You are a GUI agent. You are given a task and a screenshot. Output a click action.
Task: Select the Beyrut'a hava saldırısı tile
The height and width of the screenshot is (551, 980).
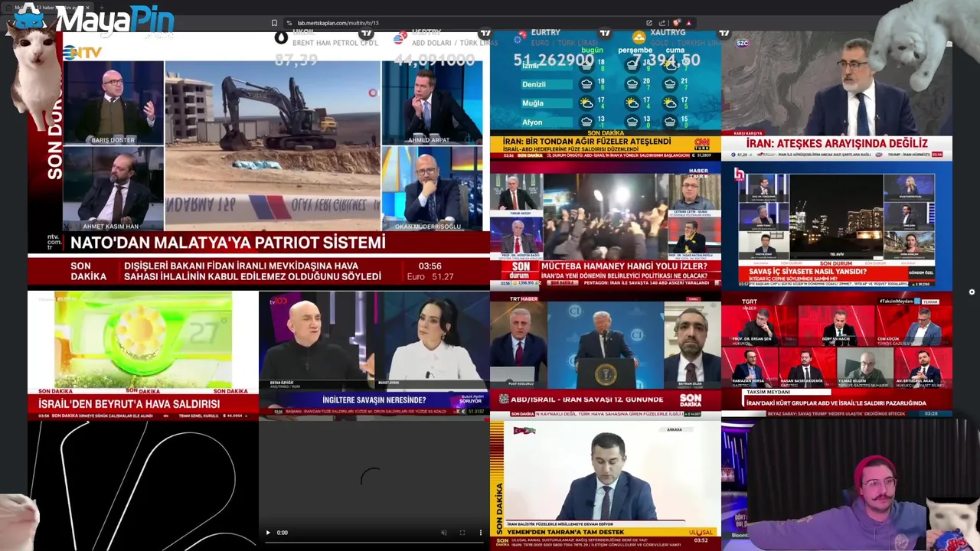coord(143,355)
